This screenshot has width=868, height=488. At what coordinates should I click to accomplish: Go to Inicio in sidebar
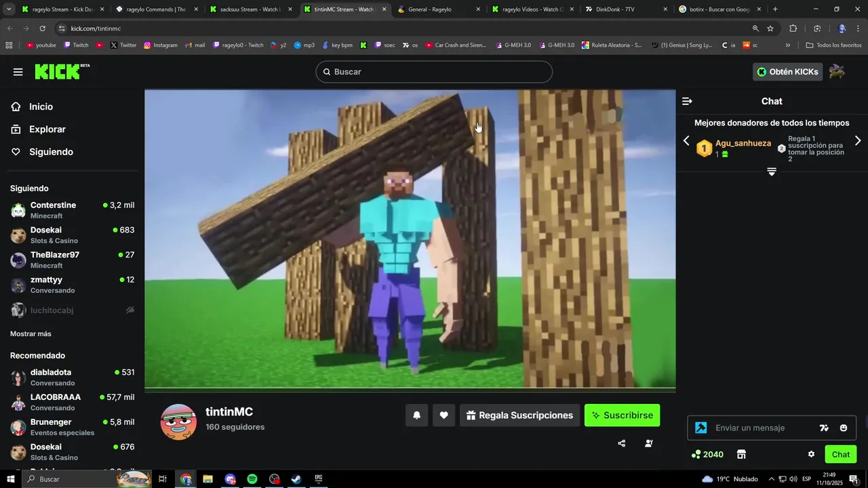point(41,106)
